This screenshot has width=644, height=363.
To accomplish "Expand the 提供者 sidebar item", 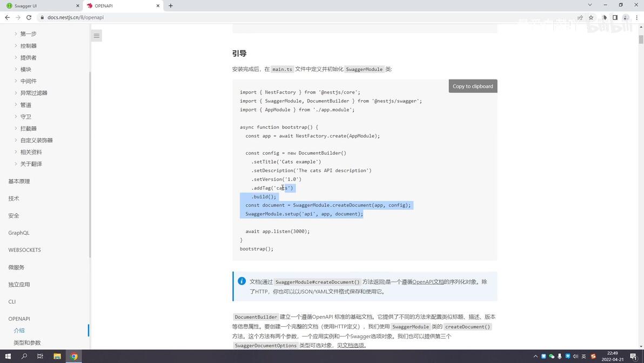I will 28,57.
